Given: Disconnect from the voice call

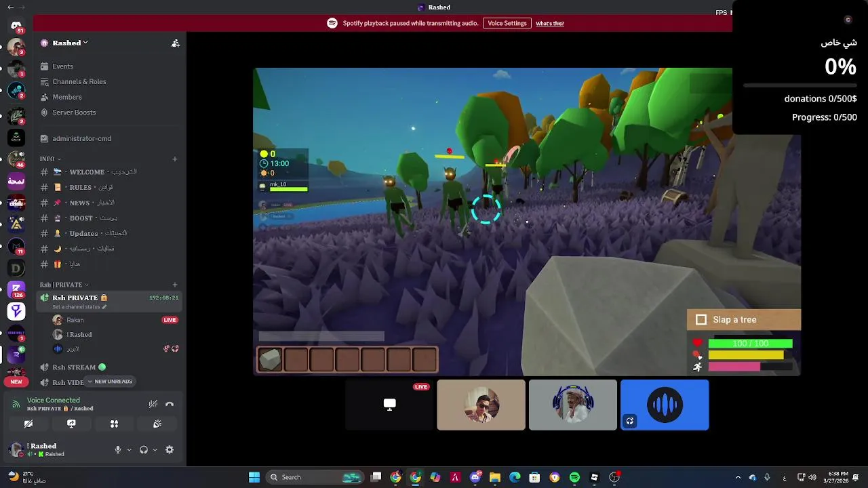Looking at the screenshot, I should point(170,404).
